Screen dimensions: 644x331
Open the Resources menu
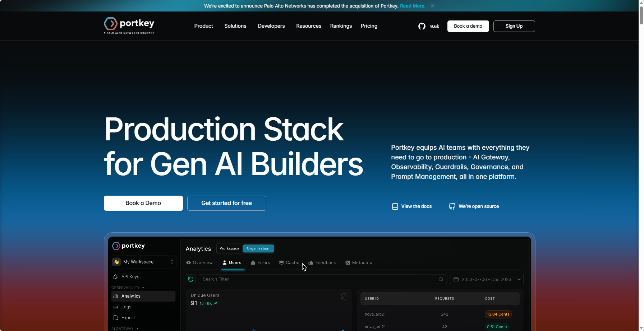coord(309,26)
